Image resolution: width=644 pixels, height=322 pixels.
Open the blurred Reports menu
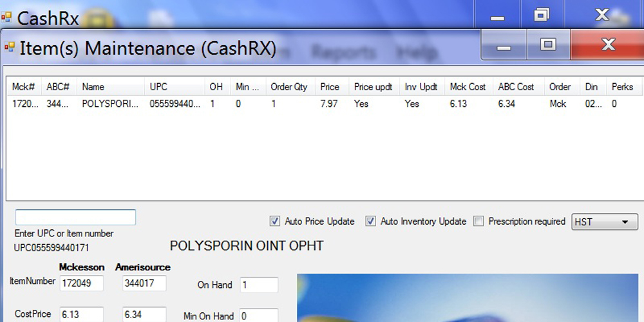tap(343, 52)
